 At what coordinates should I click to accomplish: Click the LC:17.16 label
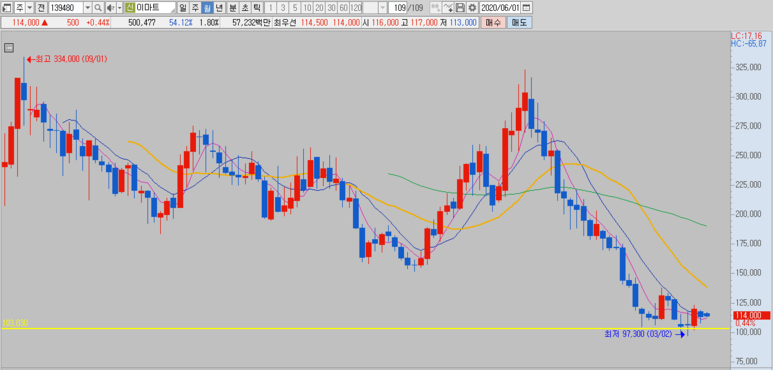(746, 36)
